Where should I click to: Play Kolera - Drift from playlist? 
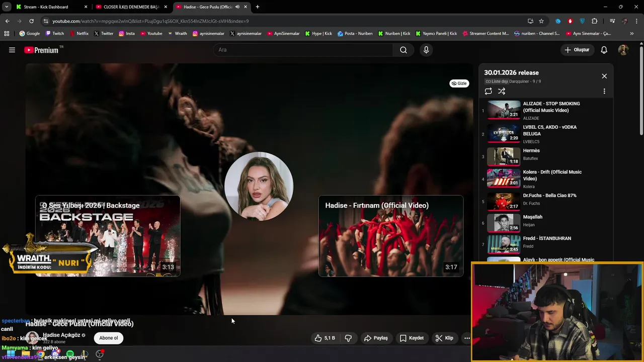546,179
